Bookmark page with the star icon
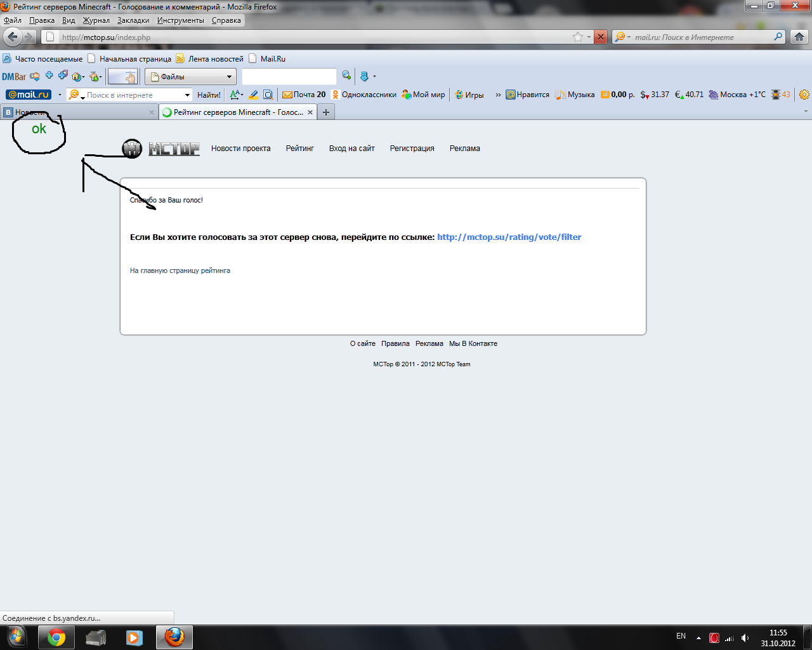812x650 pixels. [577, 37]
